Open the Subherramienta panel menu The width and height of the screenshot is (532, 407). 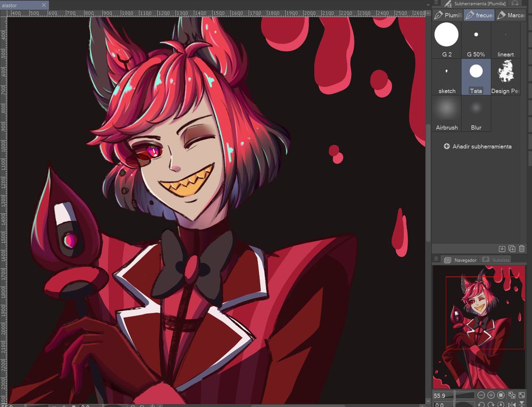click(x=436, y=3)
